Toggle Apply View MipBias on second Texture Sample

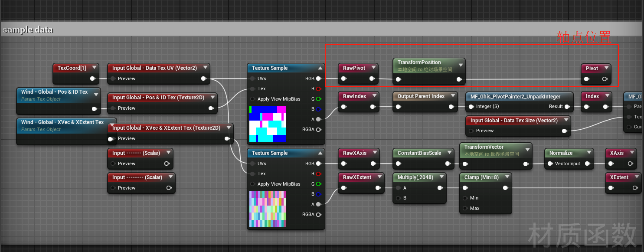point(252,184)
